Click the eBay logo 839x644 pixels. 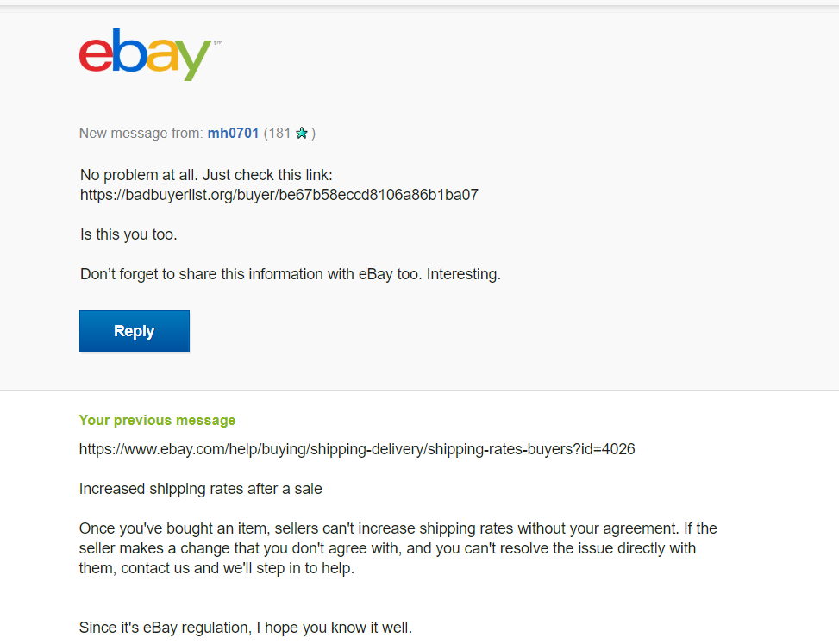[x=144, y=57]
